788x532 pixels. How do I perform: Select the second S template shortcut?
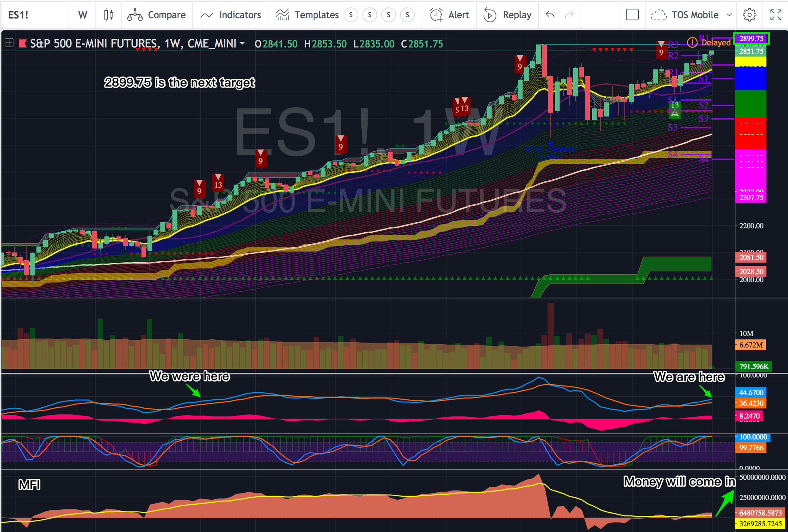click(x=370, y=15)
